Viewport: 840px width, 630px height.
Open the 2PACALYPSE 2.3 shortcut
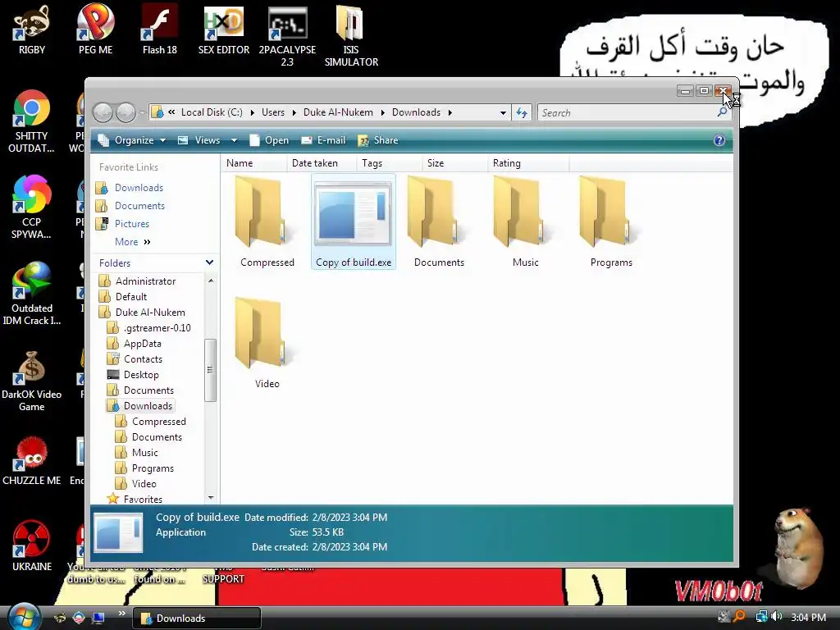coord(287,35)
